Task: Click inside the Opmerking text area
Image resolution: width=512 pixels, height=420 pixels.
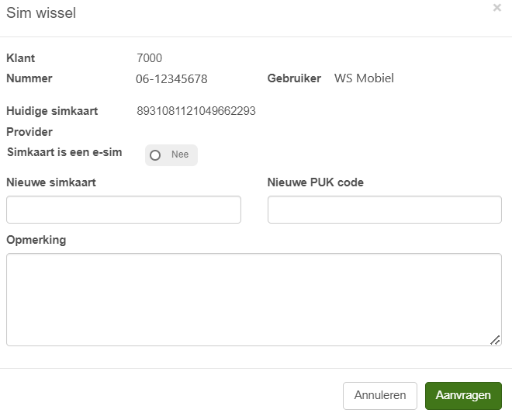Action: (x=254, y=300)
